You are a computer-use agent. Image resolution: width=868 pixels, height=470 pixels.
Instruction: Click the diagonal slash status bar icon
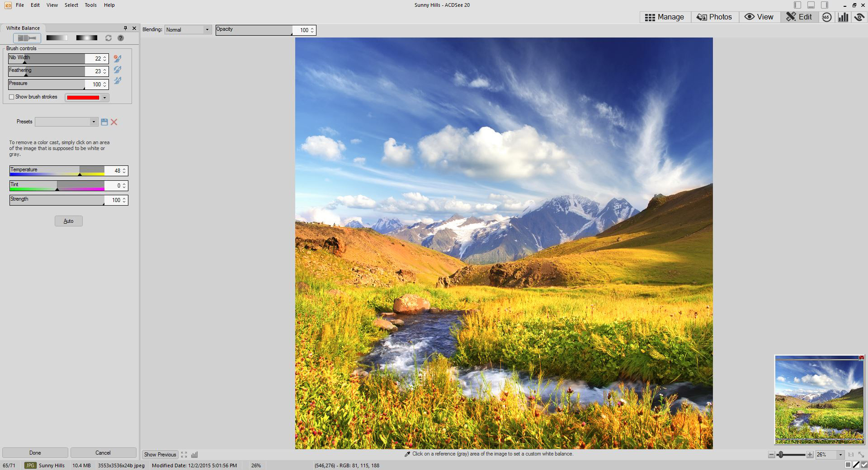(x=856, y=465)
